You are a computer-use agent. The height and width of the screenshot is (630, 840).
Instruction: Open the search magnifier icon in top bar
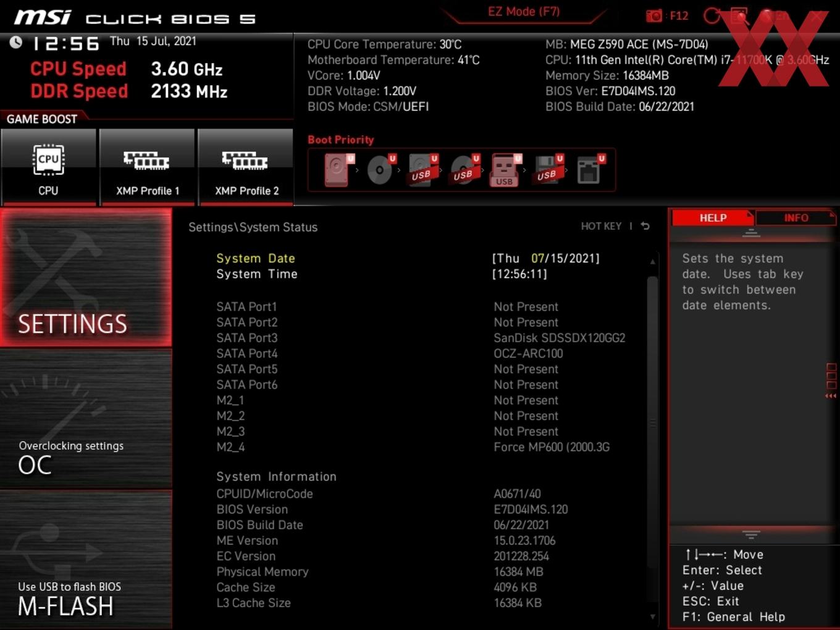739,16
